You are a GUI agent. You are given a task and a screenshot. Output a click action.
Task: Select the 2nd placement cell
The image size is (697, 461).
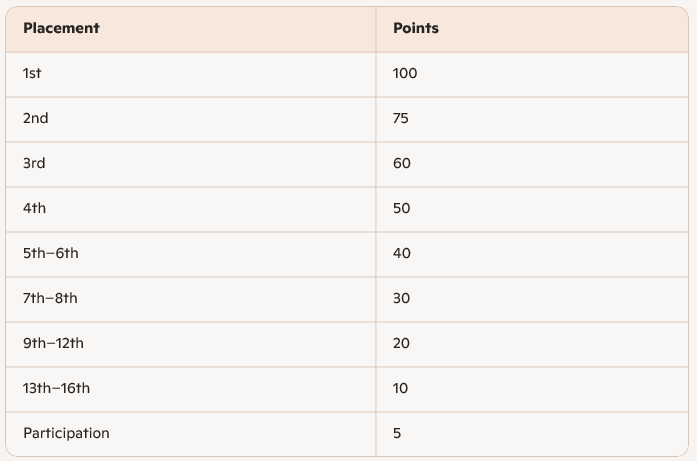pyautogui.click(x=36, y=118)
